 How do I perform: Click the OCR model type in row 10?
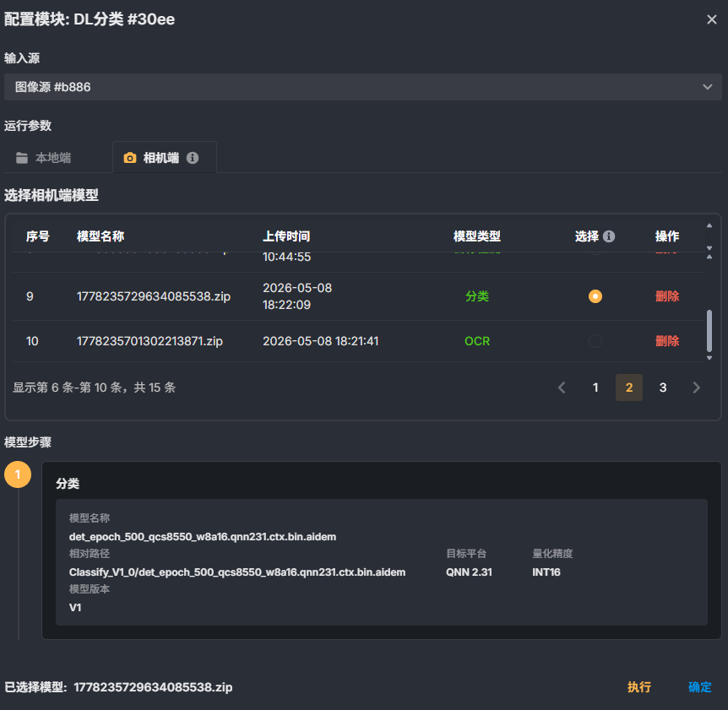(477, 341)
